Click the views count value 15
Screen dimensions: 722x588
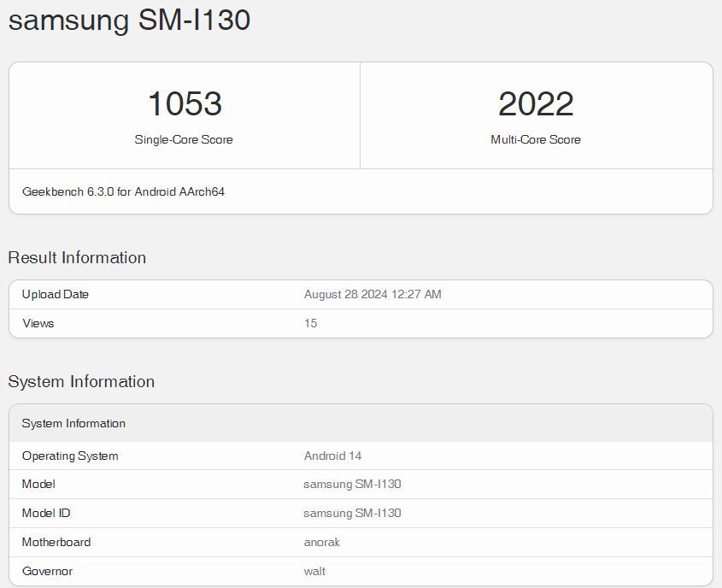(310, 323)
